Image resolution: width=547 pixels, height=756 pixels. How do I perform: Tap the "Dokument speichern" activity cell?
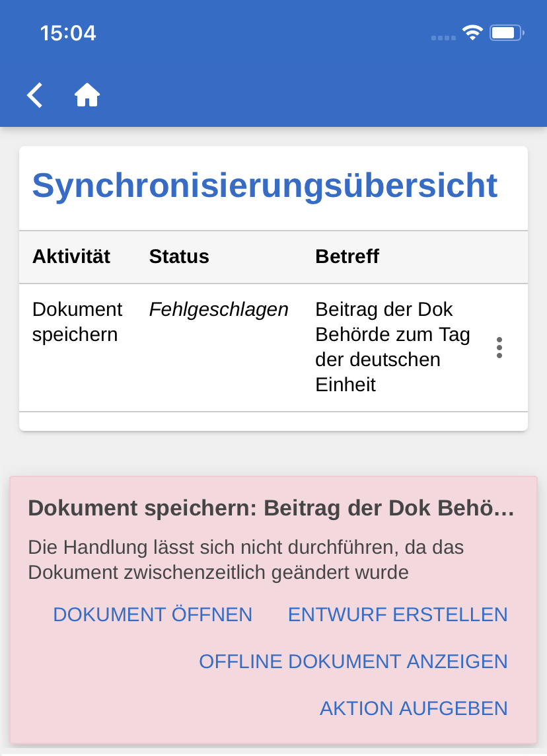77,322
